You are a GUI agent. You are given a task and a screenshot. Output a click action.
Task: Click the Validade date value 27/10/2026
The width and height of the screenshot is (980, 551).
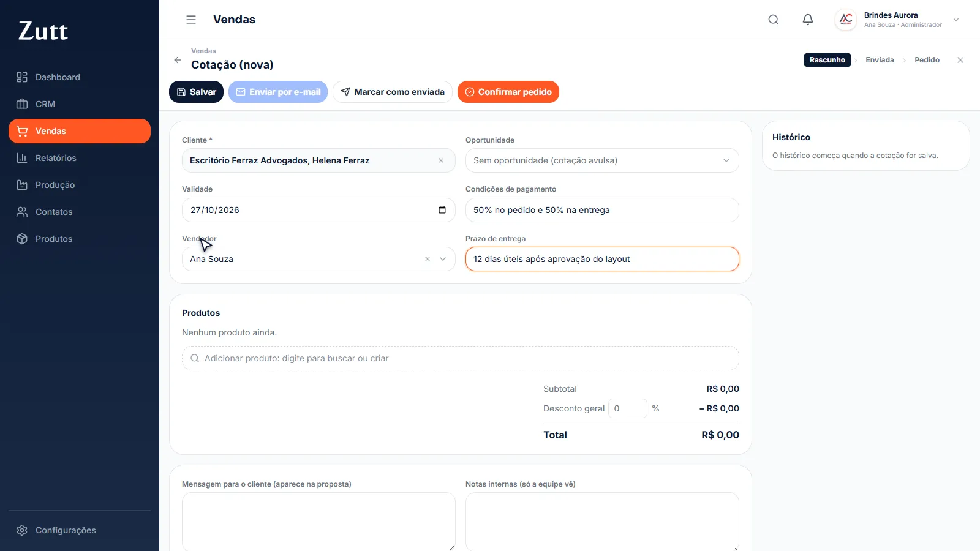[215, 210]
